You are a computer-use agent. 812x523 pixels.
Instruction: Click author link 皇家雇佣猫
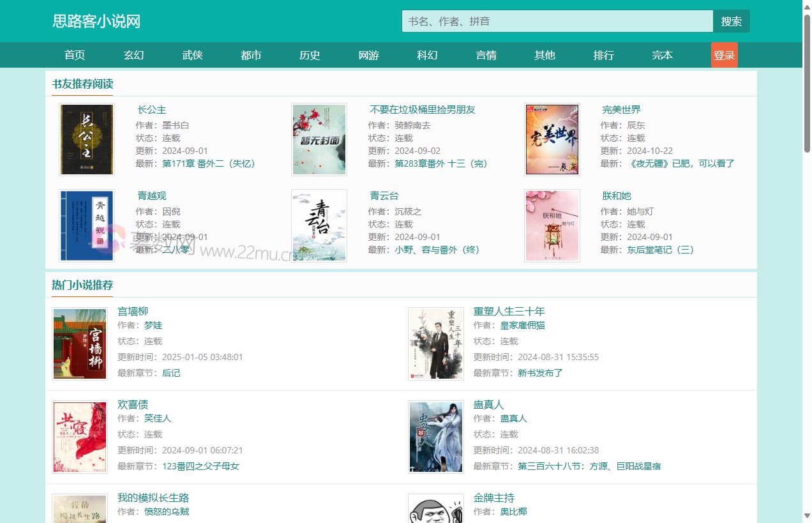[x=522, y=325]
